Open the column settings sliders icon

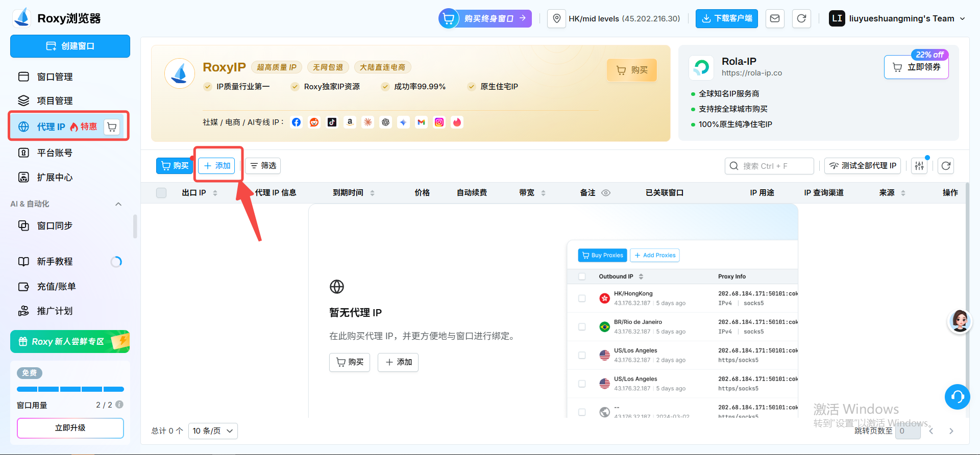pos(919,166)
